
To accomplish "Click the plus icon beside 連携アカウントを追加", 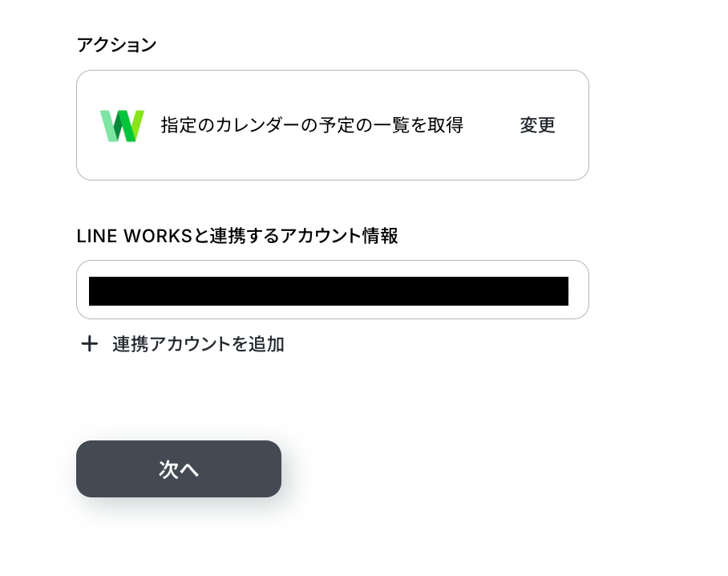I will (90, 344).
